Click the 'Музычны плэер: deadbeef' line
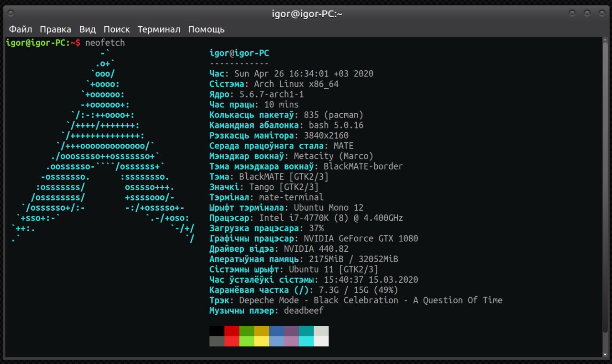 click(266, 310)
